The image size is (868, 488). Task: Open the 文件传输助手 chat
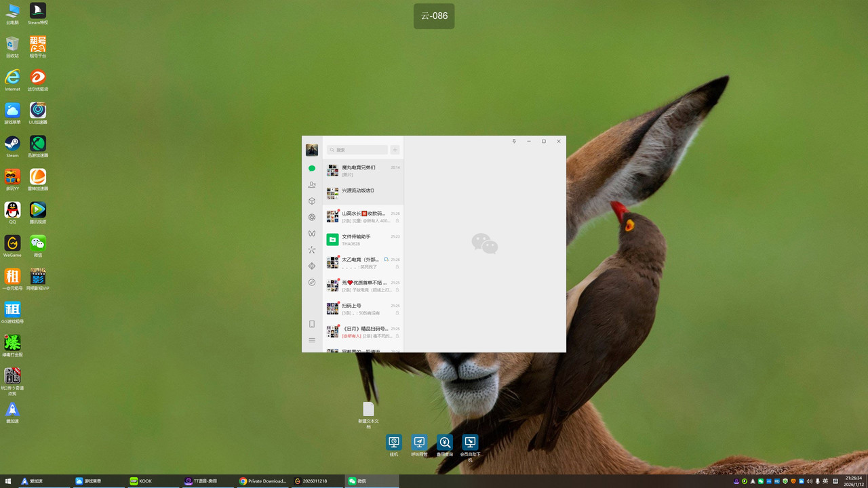pyautogui.click(x=363, y=240)
